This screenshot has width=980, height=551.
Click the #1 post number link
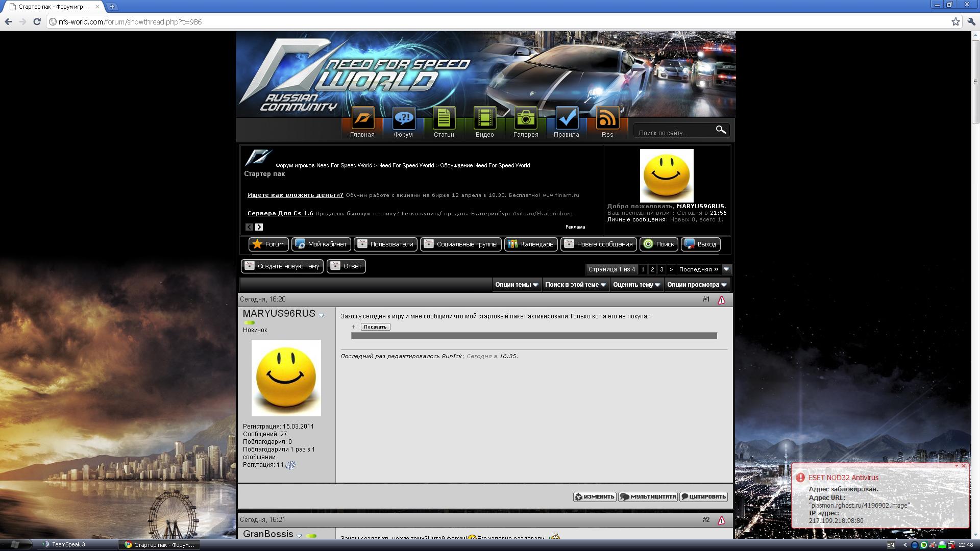[x=706, y=299]
